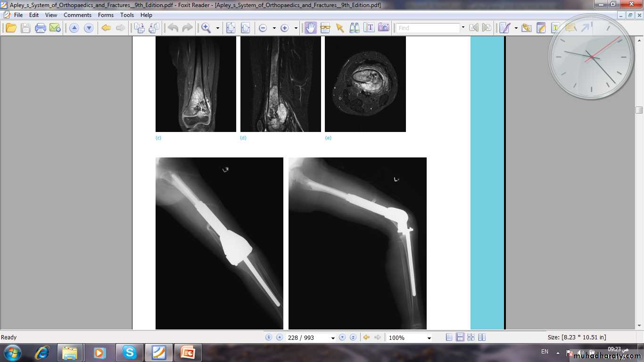Screen dimensions: 644x362
Task: Activate the Snapshot camera tool
Action: point(384,28)
